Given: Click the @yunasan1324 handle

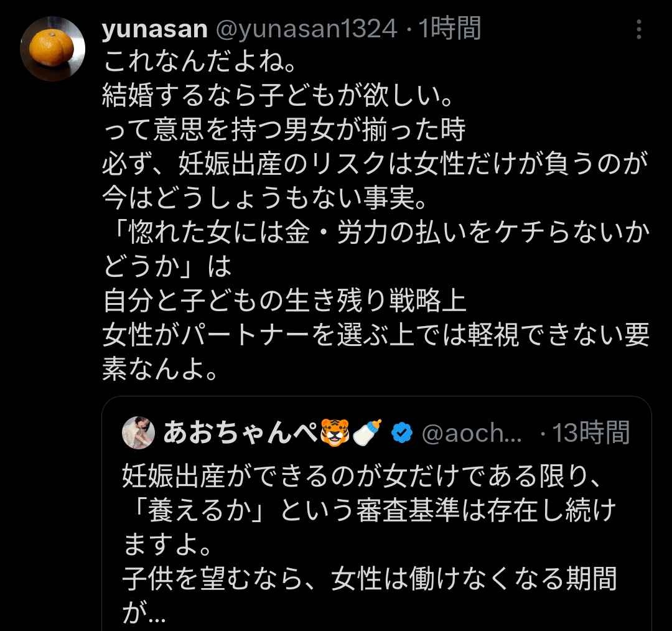Looking at the screenshot, I should [x=306, y=29].
